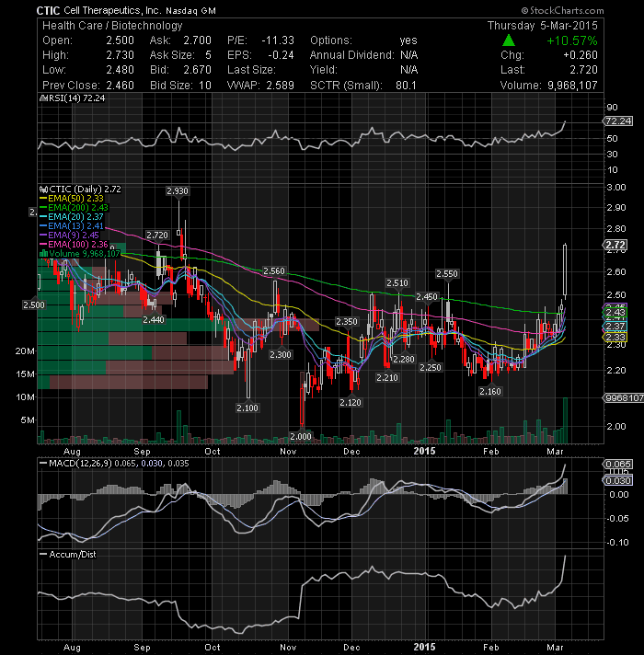Click the SCTR (Small) value 80.1
This screenshot has width=644, height=655.
click(406, 86)
